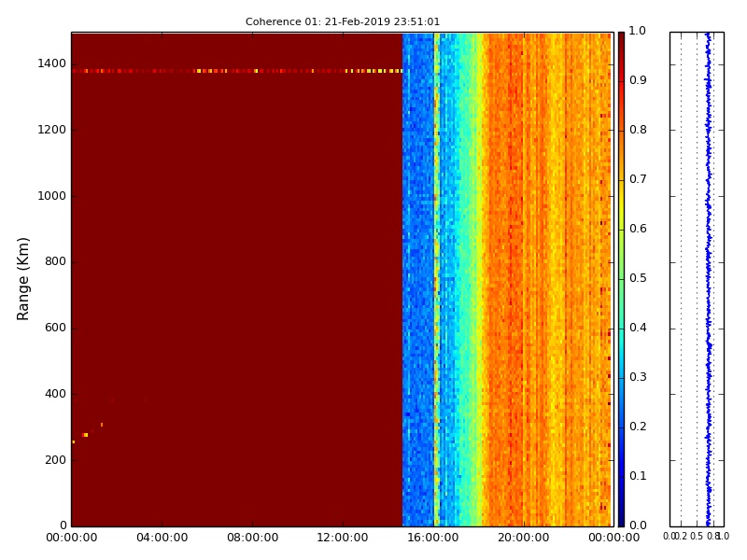Click the "Range (Km)" axis label
Viewport: 747px width, 560px height.
point(22,279)
